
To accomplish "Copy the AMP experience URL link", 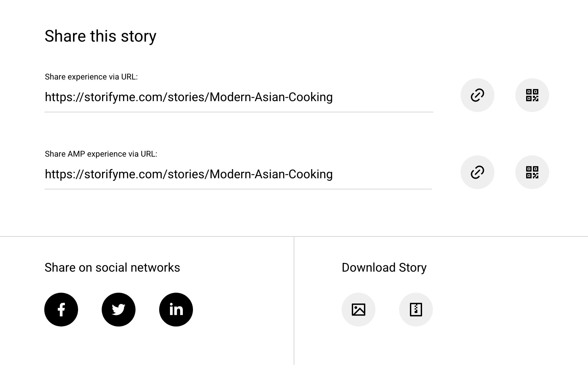I will [x=477, y=172].
